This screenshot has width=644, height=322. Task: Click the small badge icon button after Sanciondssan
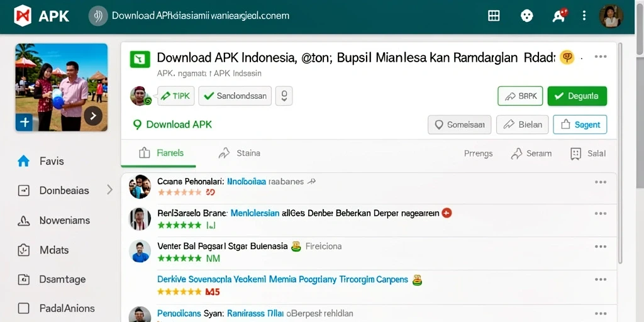coord(284,96)
